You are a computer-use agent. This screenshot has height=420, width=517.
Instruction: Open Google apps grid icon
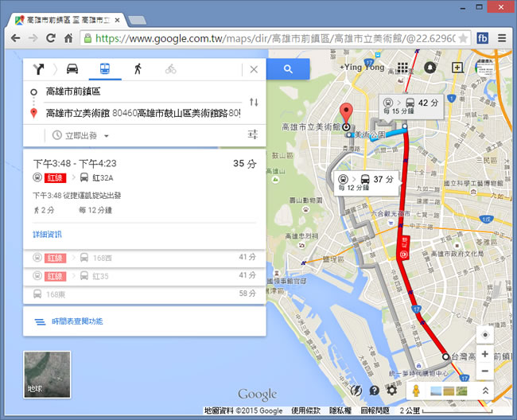tap(402, 68)
